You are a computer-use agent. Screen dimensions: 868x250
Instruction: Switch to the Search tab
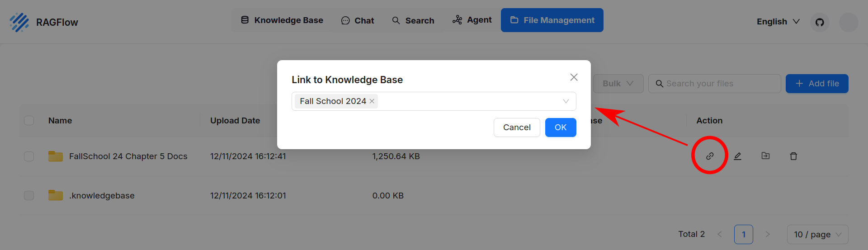413,20
